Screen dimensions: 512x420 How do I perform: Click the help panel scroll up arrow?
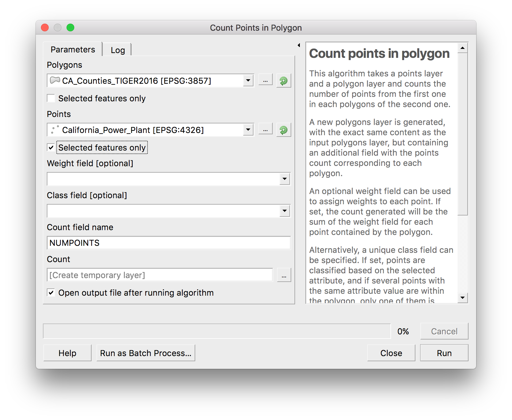pos(463,48)
